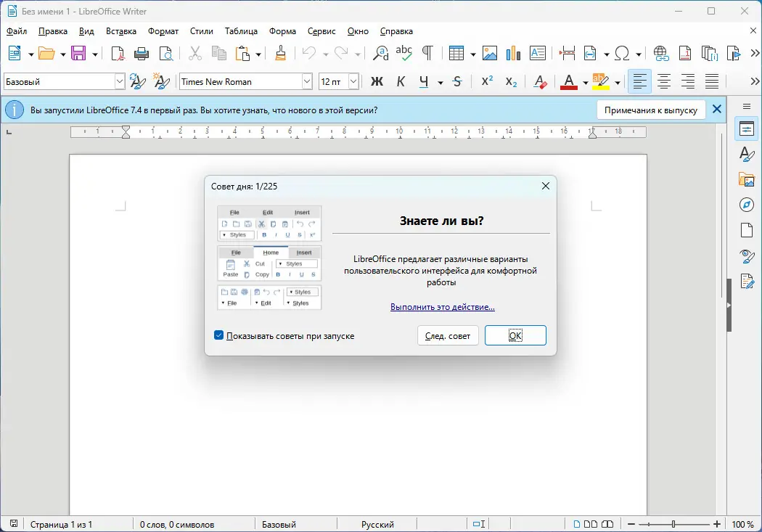The height and width of the screenshot is (532, 762).
Task: Toggle underline Ч button
Action: tap(424, 81)
